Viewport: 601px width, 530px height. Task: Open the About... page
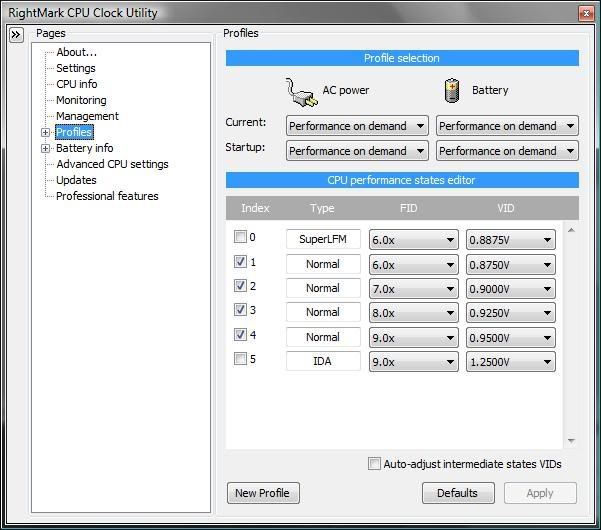(76, 52)
